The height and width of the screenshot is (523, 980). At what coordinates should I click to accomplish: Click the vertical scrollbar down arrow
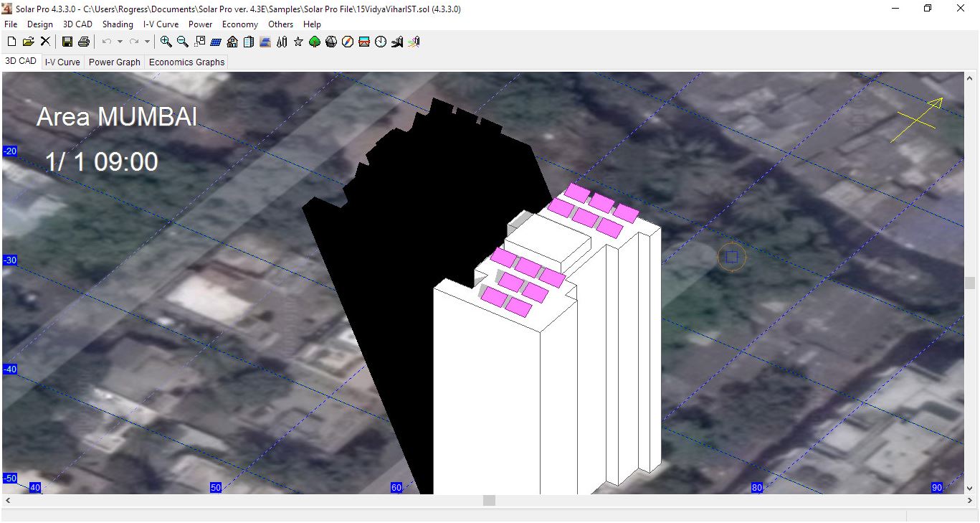[x=970, y=488]
